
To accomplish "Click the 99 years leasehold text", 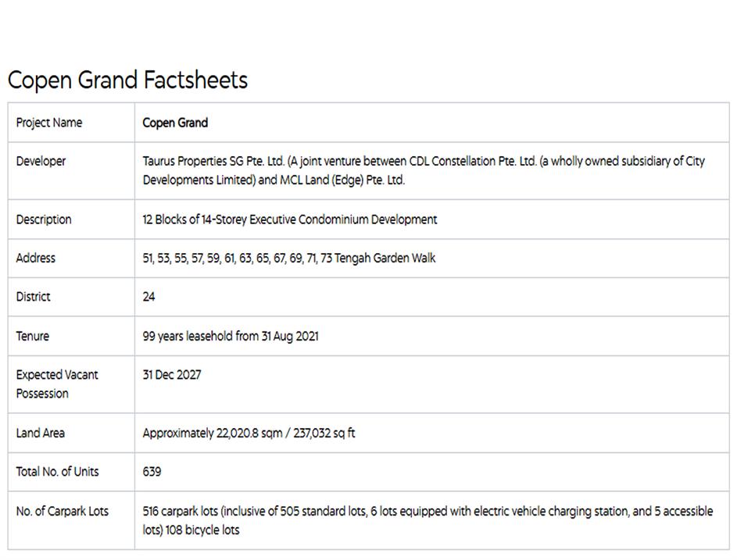I will (x=231, y=336).
